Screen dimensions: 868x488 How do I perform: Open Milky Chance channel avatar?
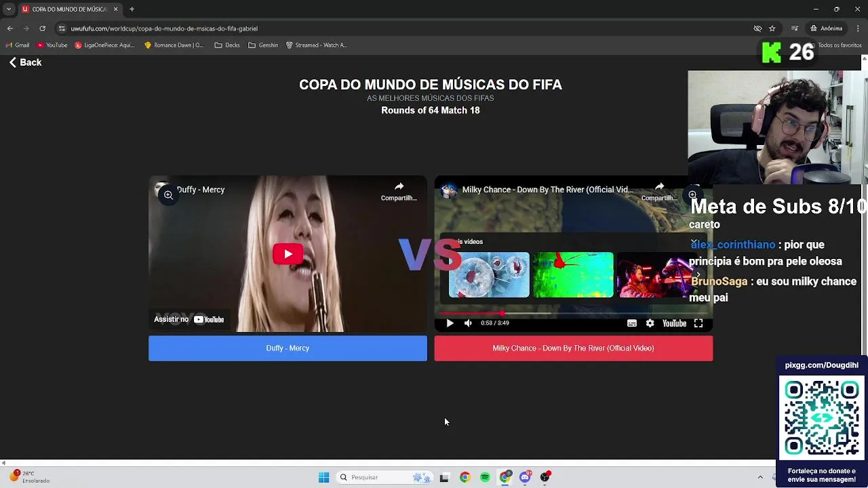point(448,190)
